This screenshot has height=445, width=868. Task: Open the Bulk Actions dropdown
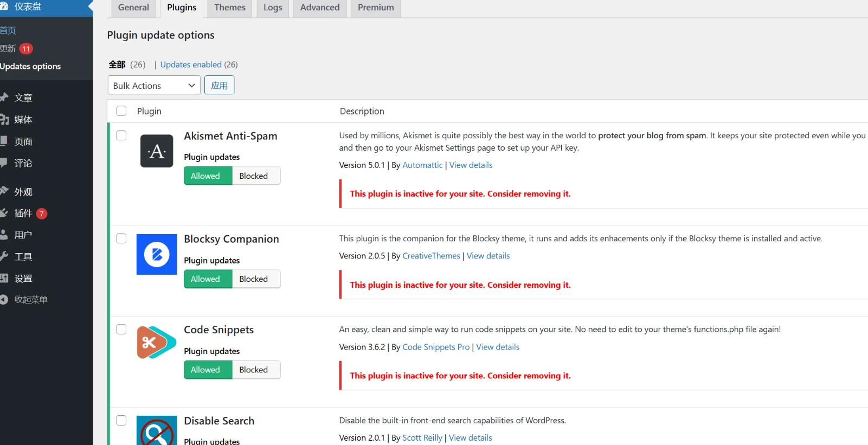[x=154, y=85]
